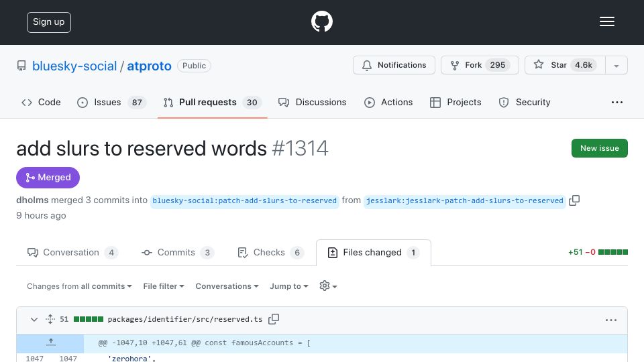Viewport: 644px width, 362px height.
Task: Switch to the Conversation tab
Action: (72, 253)
